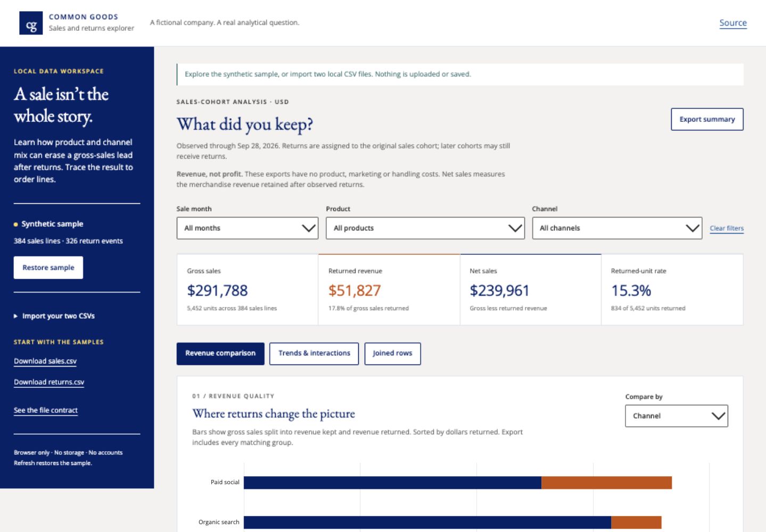Click '5,452 units across 384 sales lines' text
The width and height of the screenshot is (766, 532).
(232, 308)
